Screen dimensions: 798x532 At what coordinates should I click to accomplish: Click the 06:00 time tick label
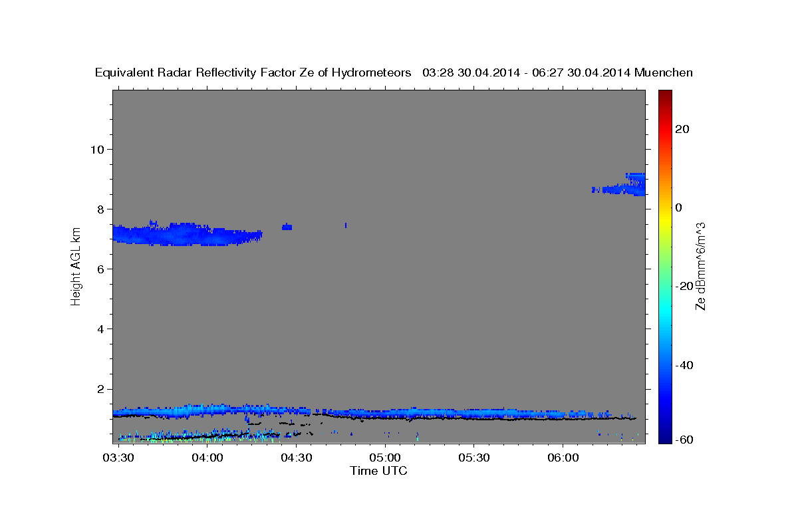point(563,458)
